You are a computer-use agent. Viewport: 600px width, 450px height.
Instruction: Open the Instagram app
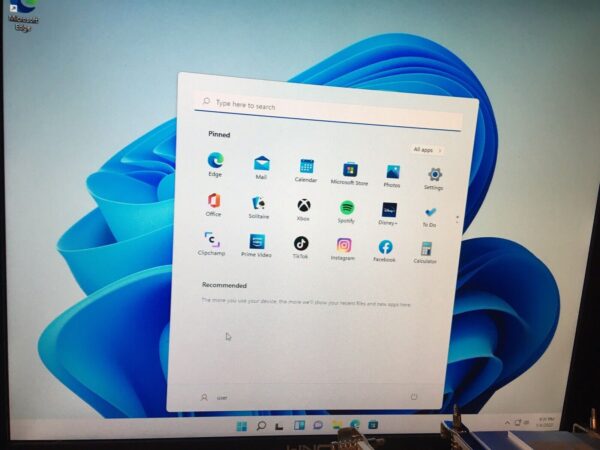[x=344, y=249]
